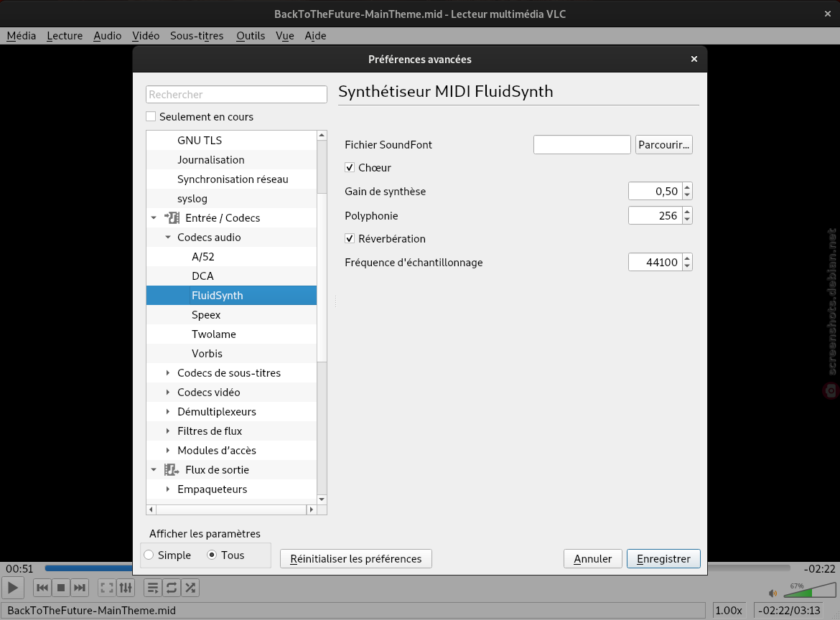Toggle loop repeat mode icon
The width and height of the screenshot is (840, 620).
pos(172,588)
